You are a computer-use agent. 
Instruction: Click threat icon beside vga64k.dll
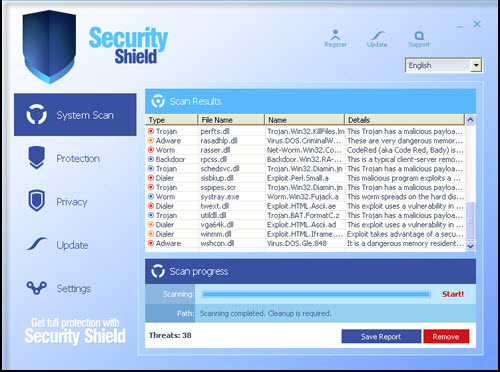pyautogui.click(x=151, y=224)
